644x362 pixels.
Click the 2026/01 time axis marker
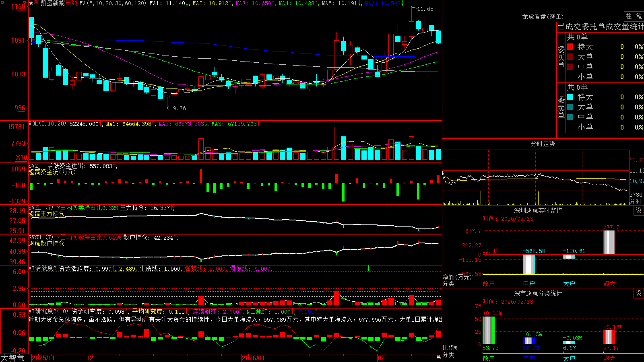pyautogui.click(x=254, y=358)
